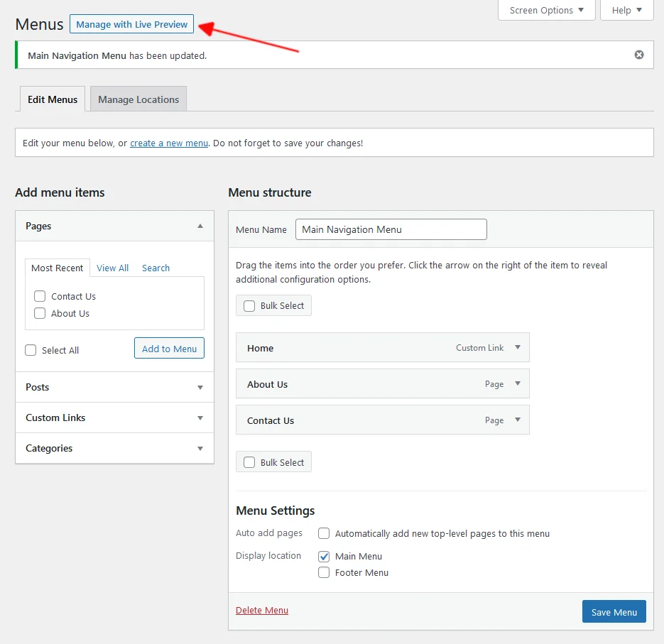Screen dimensions: 664x644
Task: Expand About Us menu item options arrow
Action: pyautogui.click(x=518, y=383)
